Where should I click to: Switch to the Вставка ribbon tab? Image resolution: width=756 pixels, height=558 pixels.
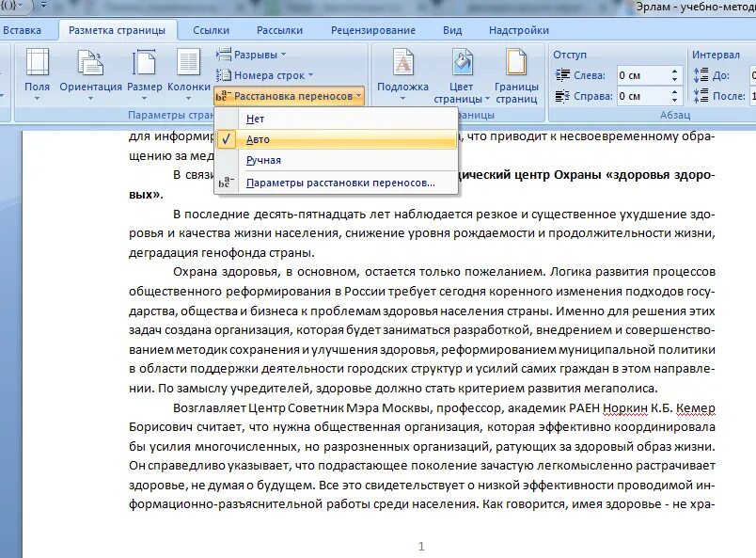22,30
